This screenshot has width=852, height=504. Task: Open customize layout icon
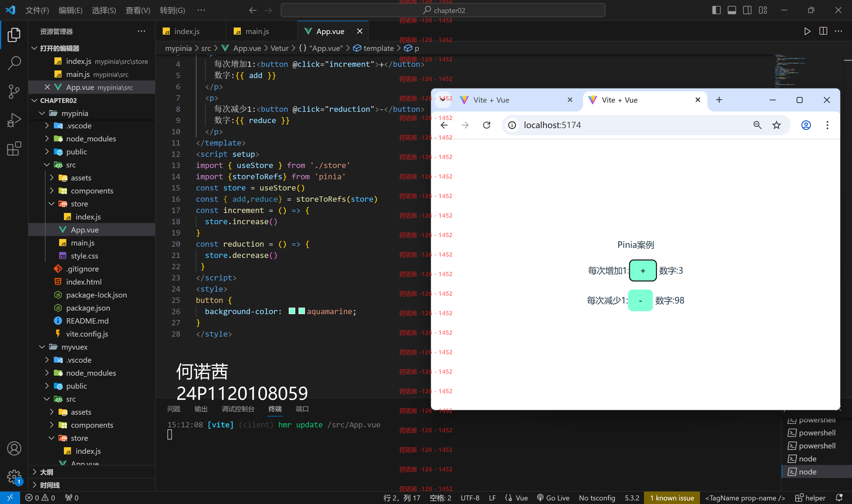click(x=763, y=10)
